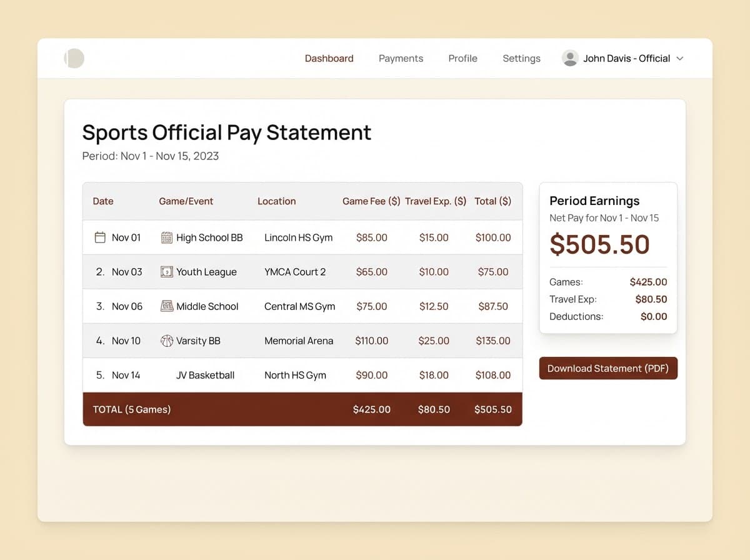Go to the Payments tab
The height and width of the screenshot is (560, 750).
401,58
